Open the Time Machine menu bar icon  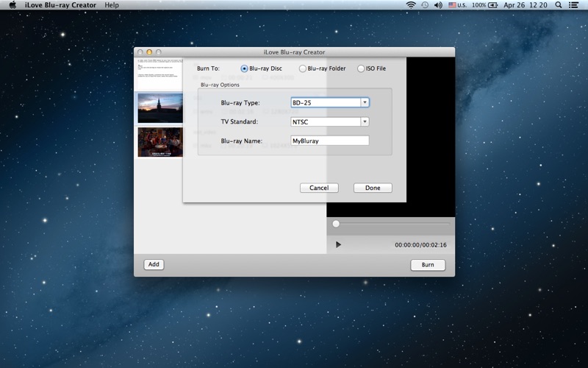click(x=425, y=5)
